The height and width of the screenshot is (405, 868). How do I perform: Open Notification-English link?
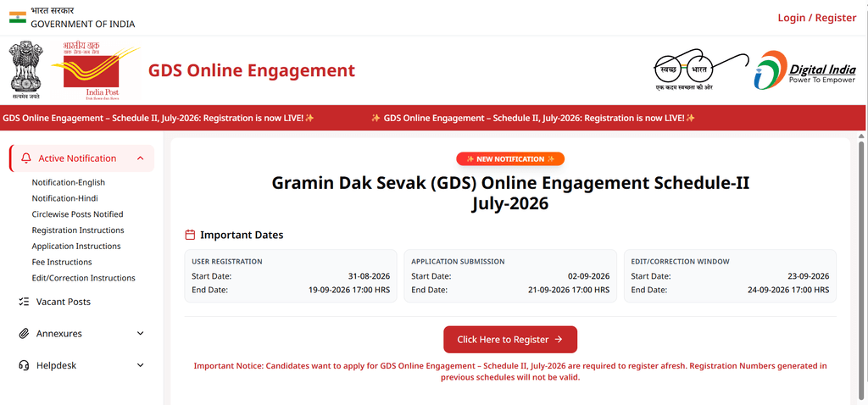coord(68,182)
